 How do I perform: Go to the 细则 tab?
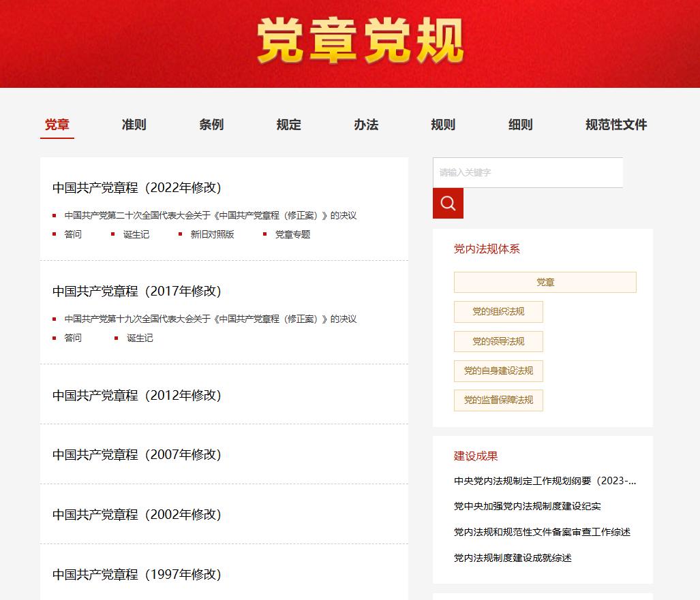tap(521, 125)
